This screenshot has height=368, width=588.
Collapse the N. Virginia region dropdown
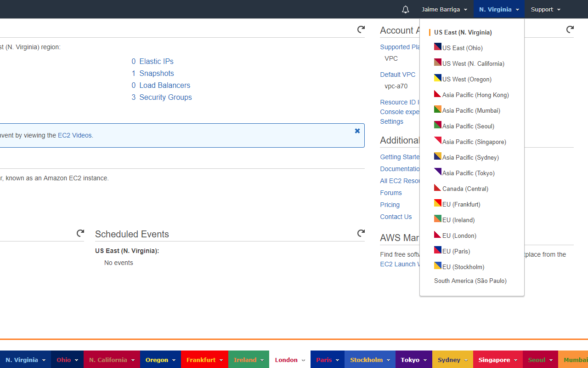point(499,9)
